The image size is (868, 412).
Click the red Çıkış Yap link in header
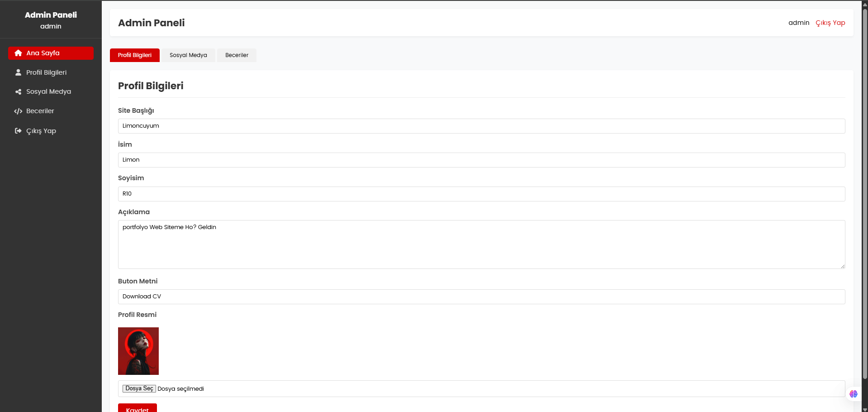click(830, 23)
